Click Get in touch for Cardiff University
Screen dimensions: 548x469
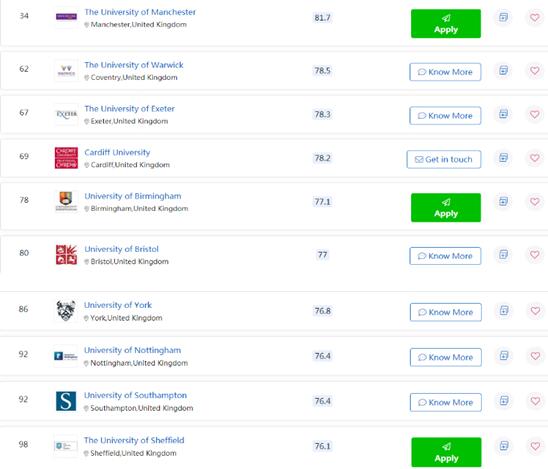click(444, 159)
